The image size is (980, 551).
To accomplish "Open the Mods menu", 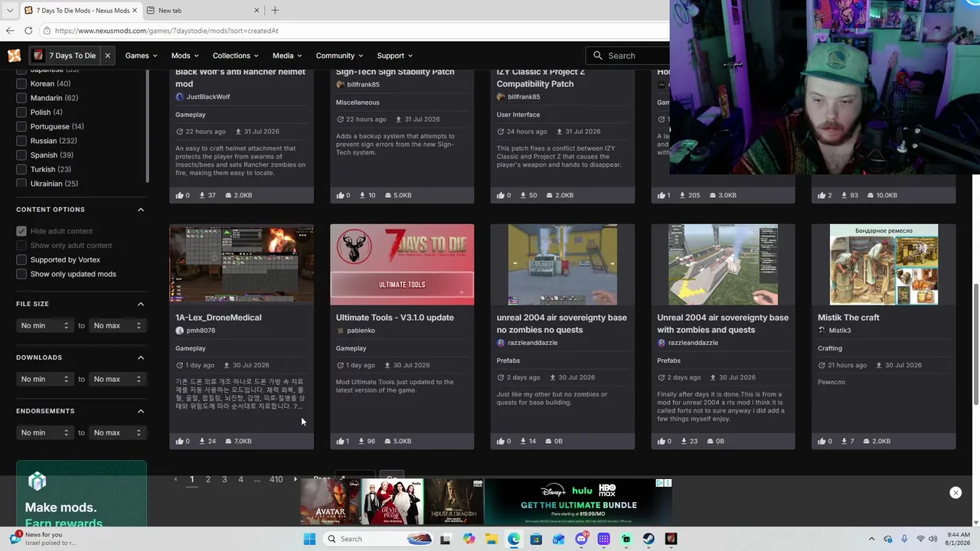I will (185, 56).
